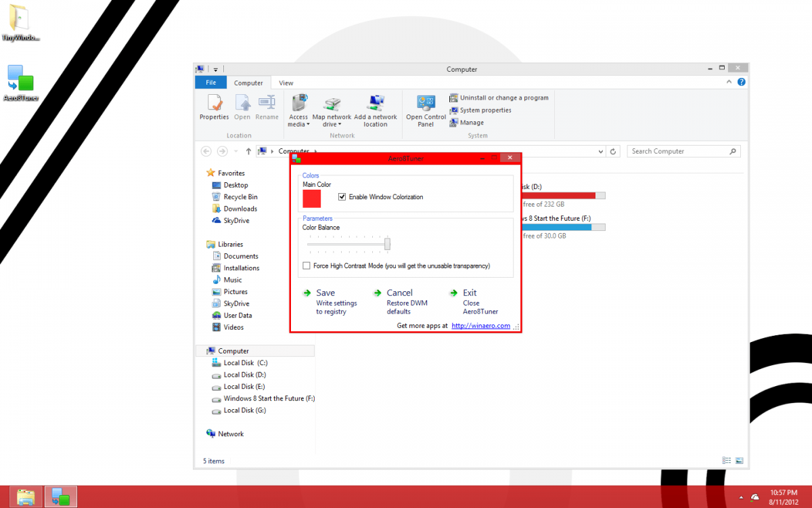Viewport: 812px width, 508px height.
Task: Click the Save green arrow icon
Action: pyautogui.click(x=307, y=293)
